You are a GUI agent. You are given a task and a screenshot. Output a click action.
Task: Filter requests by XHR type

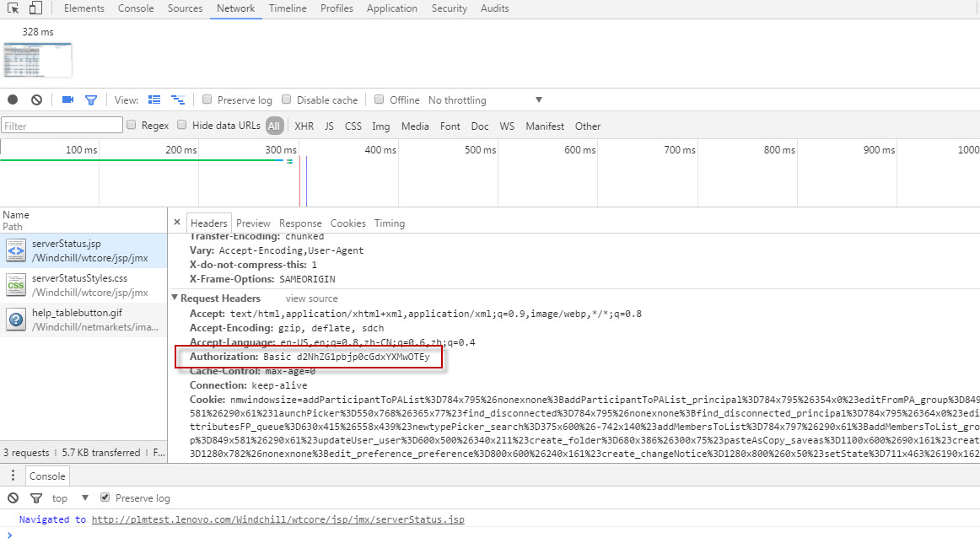304,125
